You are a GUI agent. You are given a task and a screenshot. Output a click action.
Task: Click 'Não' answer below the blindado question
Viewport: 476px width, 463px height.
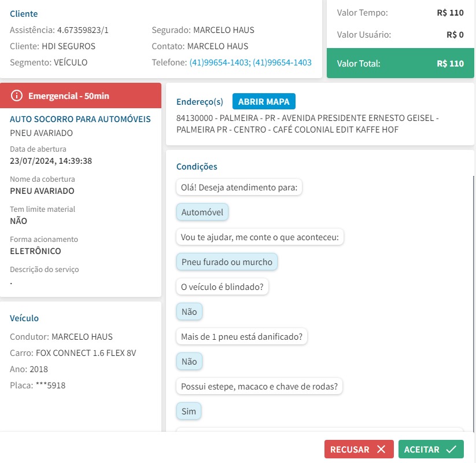[x=189, y=312]
